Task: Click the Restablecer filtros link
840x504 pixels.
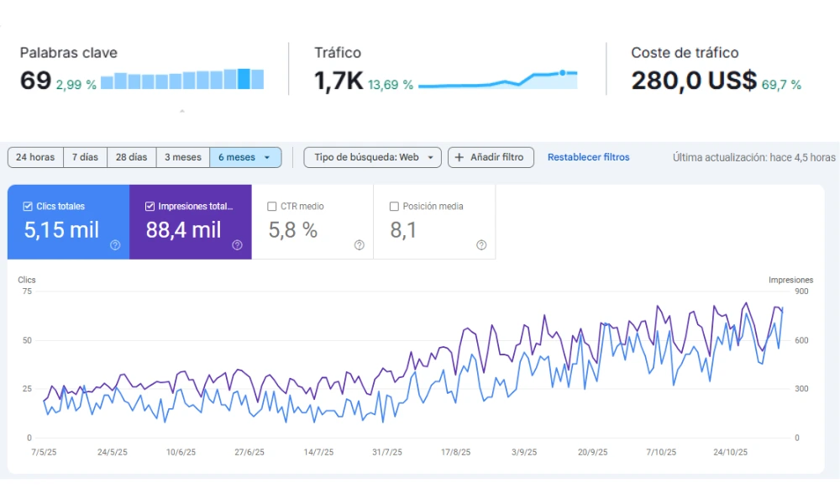Action: [588, 157]
